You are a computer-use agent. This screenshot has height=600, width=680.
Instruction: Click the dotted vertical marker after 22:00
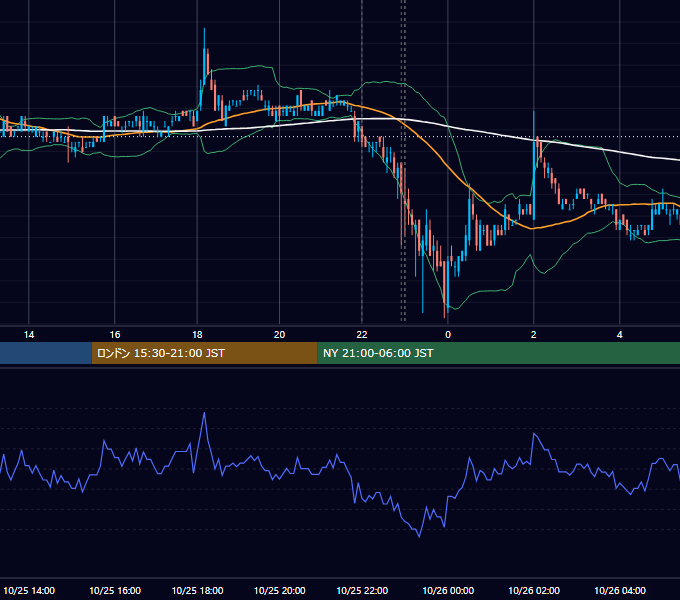[403, 161]
